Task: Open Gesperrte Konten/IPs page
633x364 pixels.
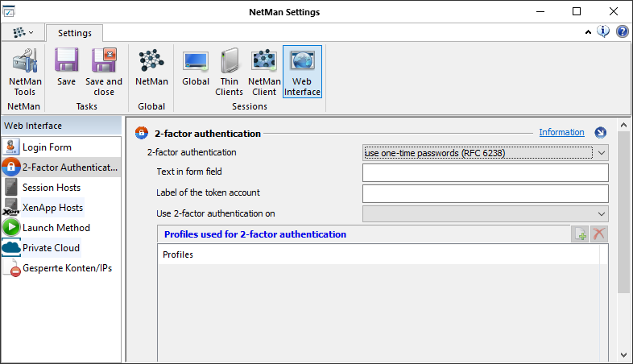Action: click(61, 268)
